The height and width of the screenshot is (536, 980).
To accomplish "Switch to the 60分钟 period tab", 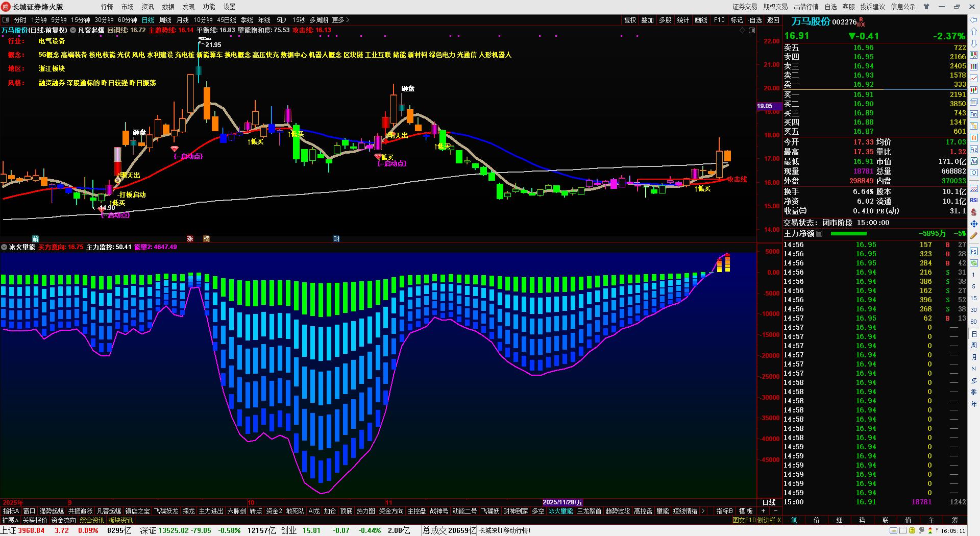I will pos(128,20).
